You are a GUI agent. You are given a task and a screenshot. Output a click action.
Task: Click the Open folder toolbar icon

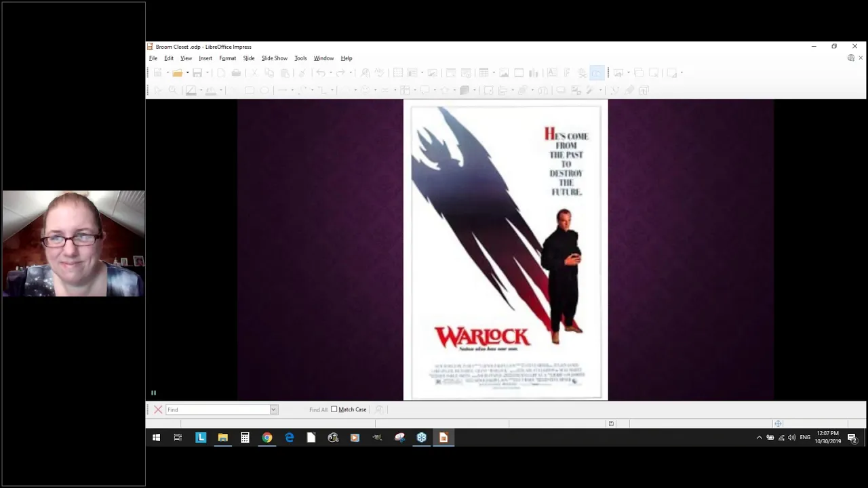[x=178, y=73]
